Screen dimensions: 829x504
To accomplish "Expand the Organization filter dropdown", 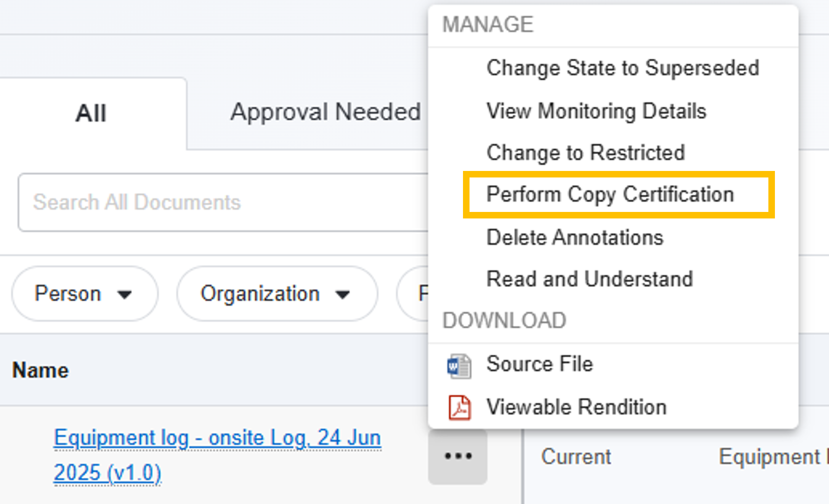I will click(277, 294).
